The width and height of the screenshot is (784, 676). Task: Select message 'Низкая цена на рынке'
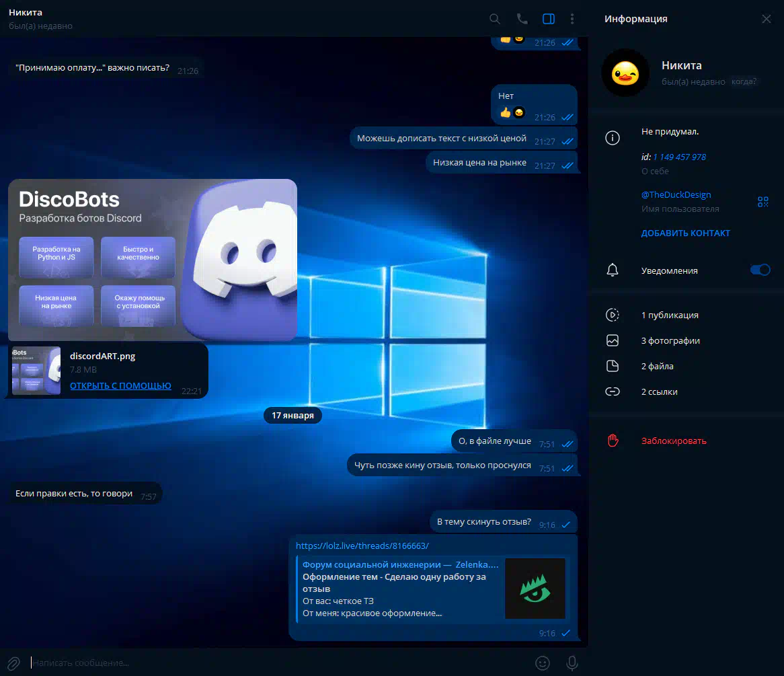coord(502,163)
